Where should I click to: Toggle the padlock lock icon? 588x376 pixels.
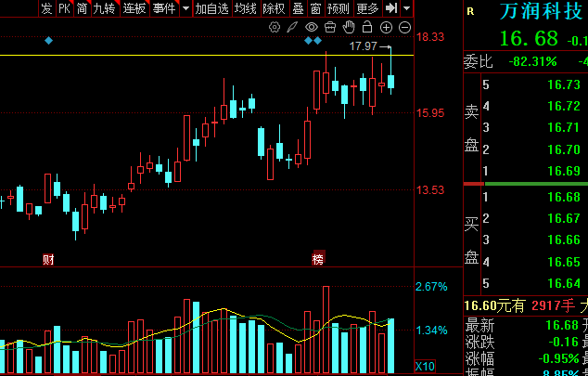[x=367, y=27]
